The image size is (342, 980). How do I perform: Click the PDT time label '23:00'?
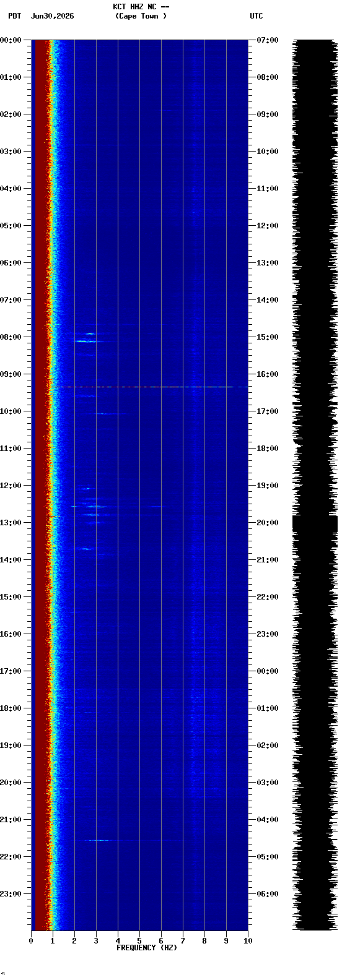[x=11, y=894]
